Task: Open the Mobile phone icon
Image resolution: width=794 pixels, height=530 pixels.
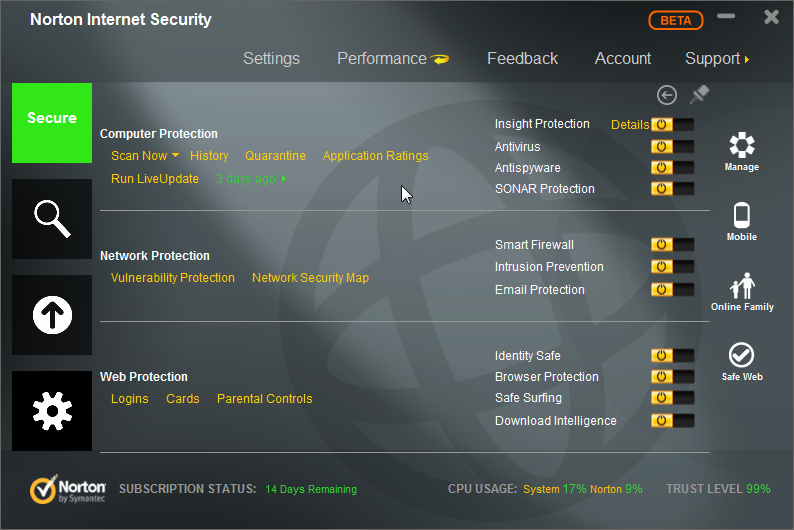Action: [742, 221]
